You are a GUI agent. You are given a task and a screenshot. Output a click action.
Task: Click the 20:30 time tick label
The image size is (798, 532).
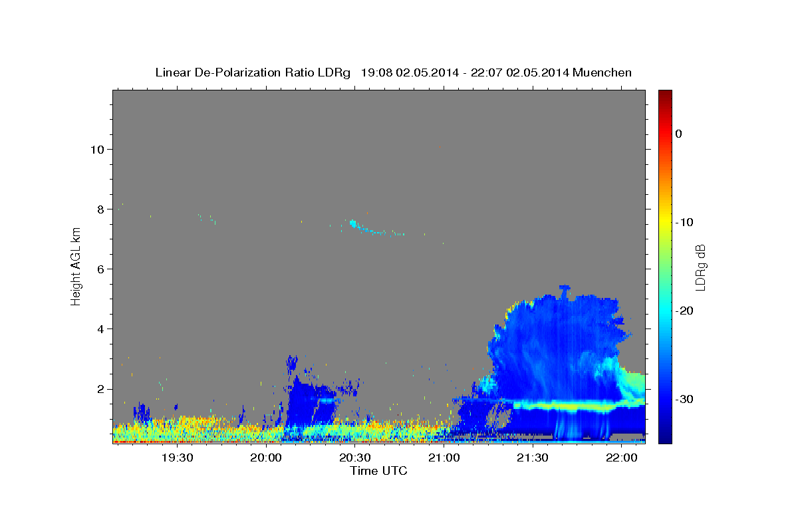(x=355, y=458)
